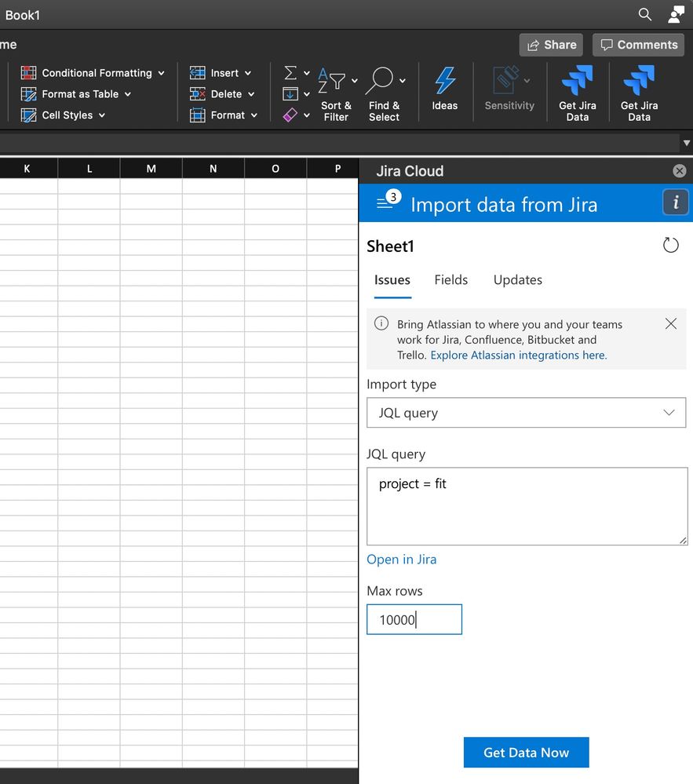Select column N header

(x=213, y=169)
